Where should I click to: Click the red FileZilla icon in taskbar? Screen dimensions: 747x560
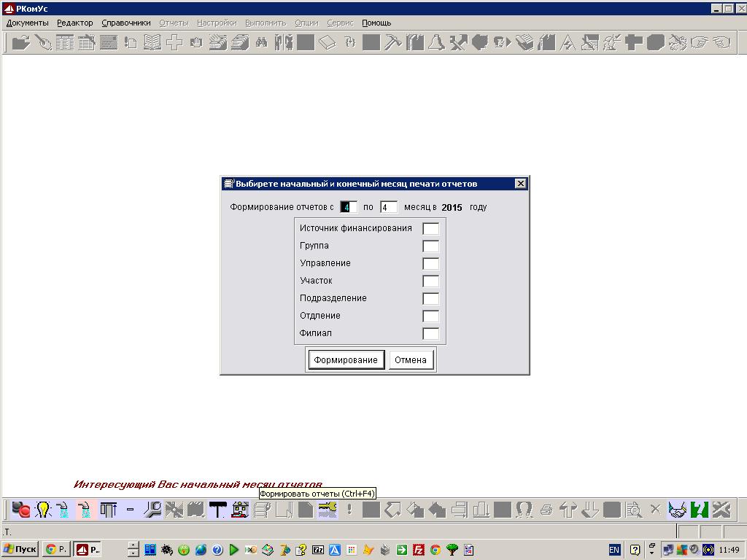(419, 549)
